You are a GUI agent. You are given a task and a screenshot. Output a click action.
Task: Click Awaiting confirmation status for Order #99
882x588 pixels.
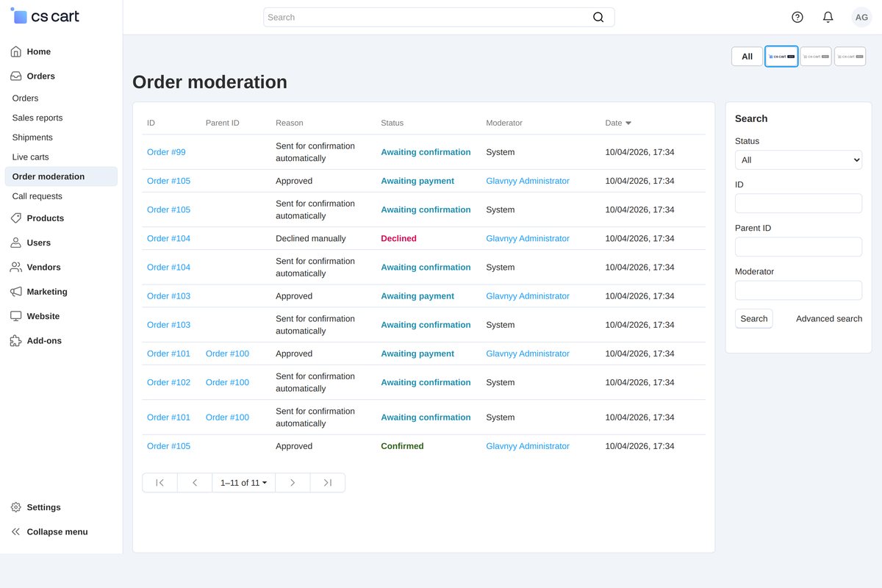pos(426,152)
